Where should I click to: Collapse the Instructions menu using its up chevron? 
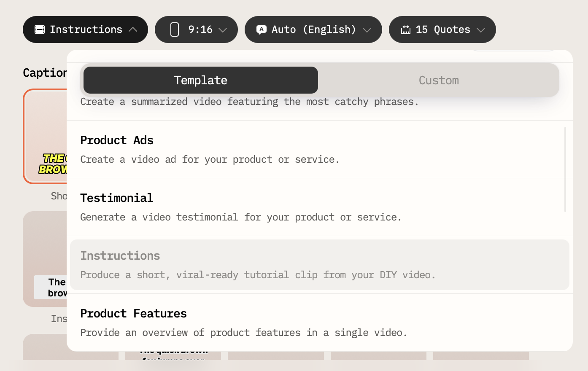click(133, 30)
